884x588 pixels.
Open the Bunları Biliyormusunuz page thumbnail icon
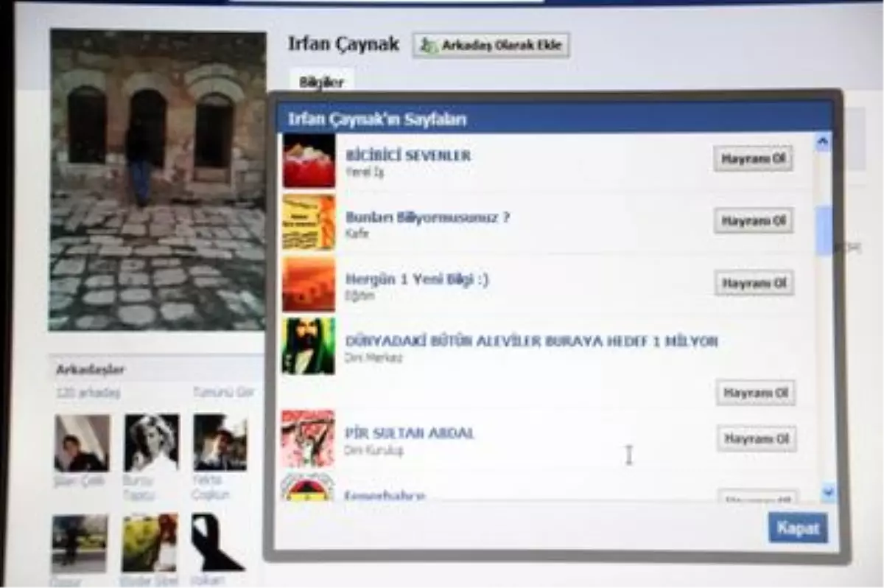309,223
